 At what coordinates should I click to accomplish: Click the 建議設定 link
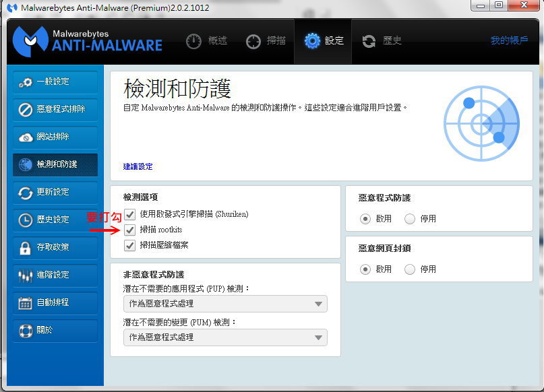(138, 167)
